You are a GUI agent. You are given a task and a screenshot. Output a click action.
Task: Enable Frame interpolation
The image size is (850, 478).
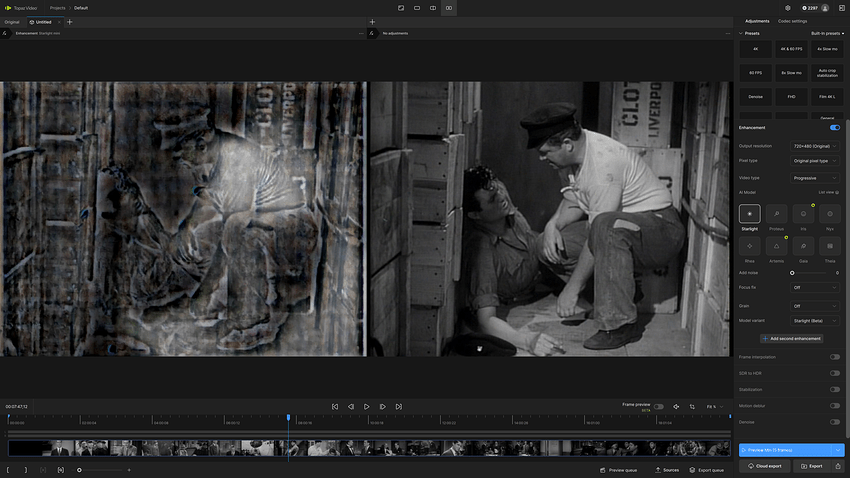click(834, 357)
